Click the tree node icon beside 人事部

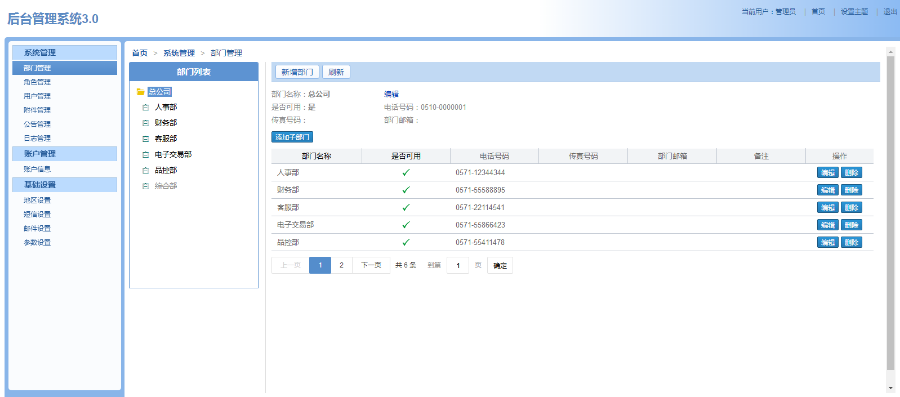point(145,107)
